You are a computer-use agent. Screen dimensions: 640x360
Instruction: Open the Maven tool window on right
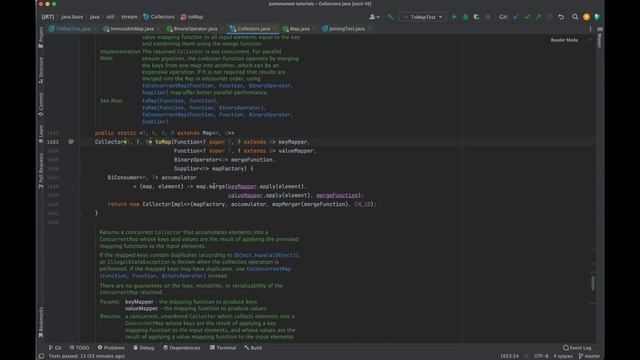[600, 38]
